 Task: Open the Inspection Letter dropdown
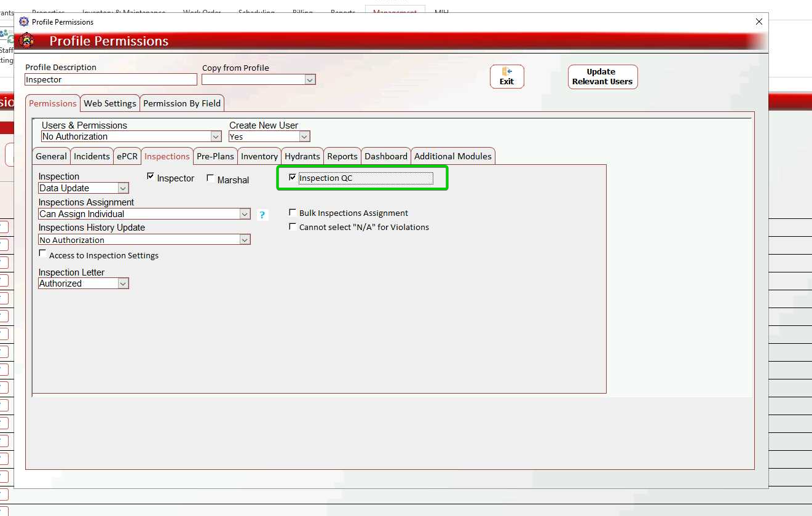point(123,284)
